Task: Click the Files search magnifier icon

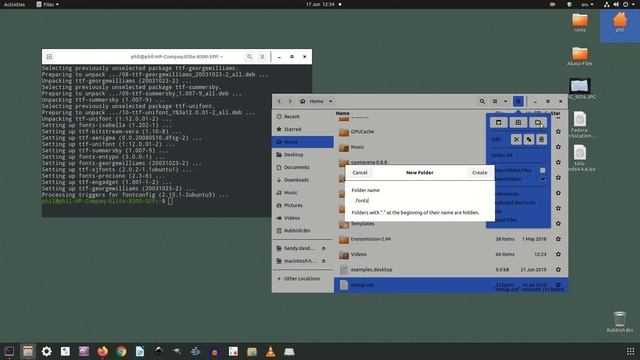Action: point(482,101)
